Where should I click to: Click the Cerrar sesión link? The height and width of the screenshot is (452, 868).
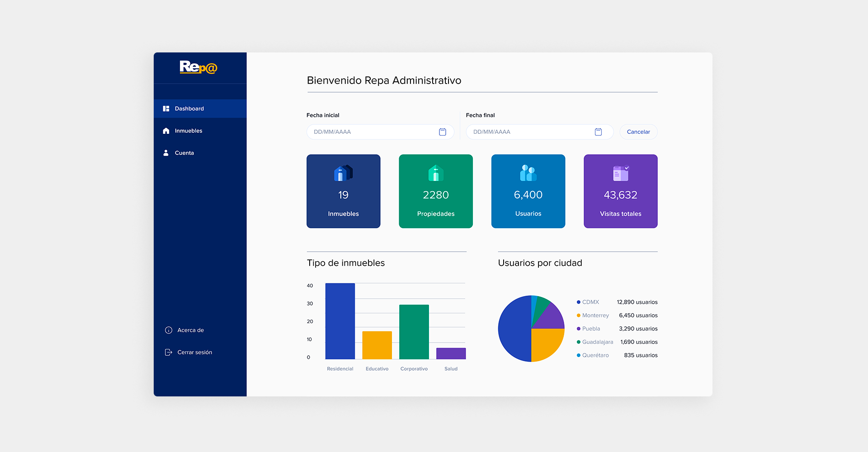click(194, 353)
